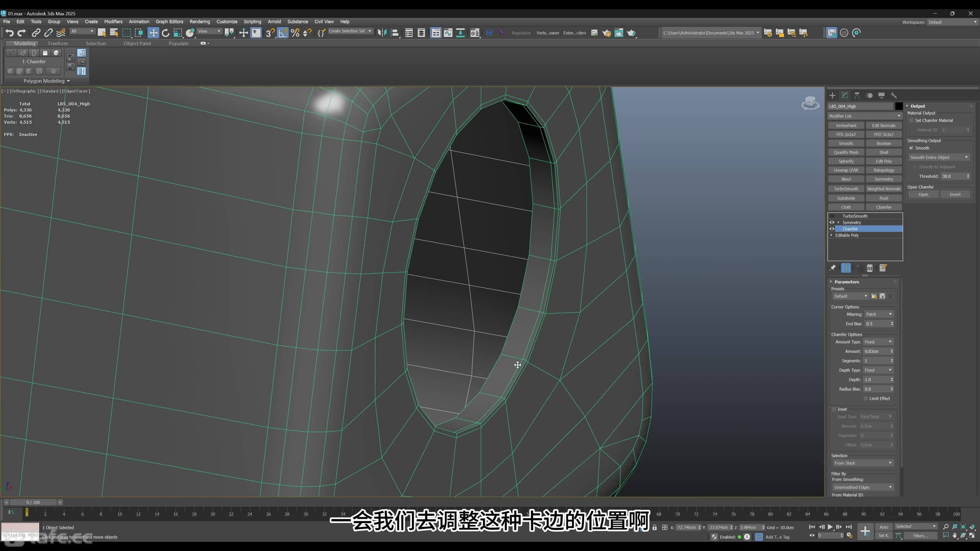Screen dimensions: 980x551
Task: Open the Mitering Patch dropdown
Action: click(879, 314)
